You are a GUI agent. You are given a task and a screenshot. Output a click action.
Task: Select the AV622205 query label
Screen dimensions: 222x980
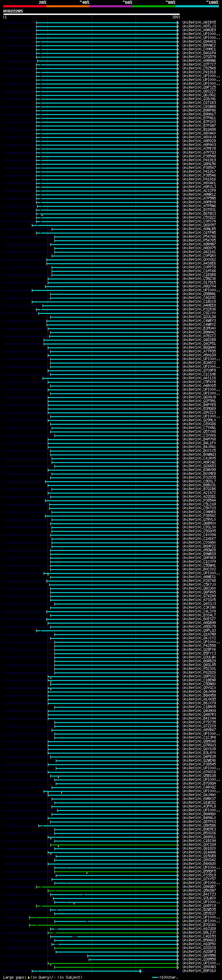pyautogui.click(x=13, y=11)
